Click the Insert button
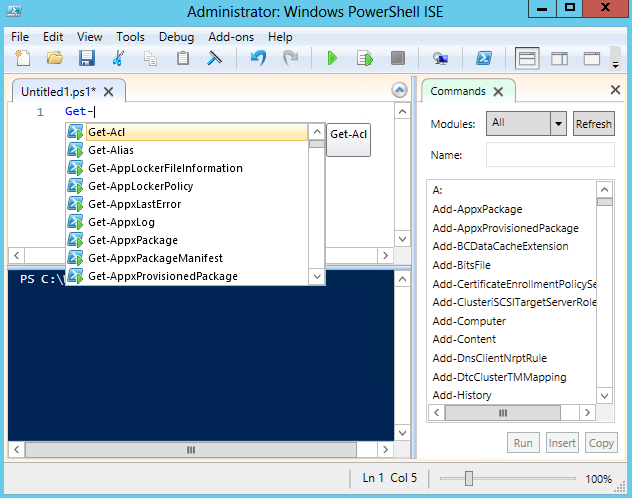The height and width of the screenshot is (498, 632). point(562,443)
